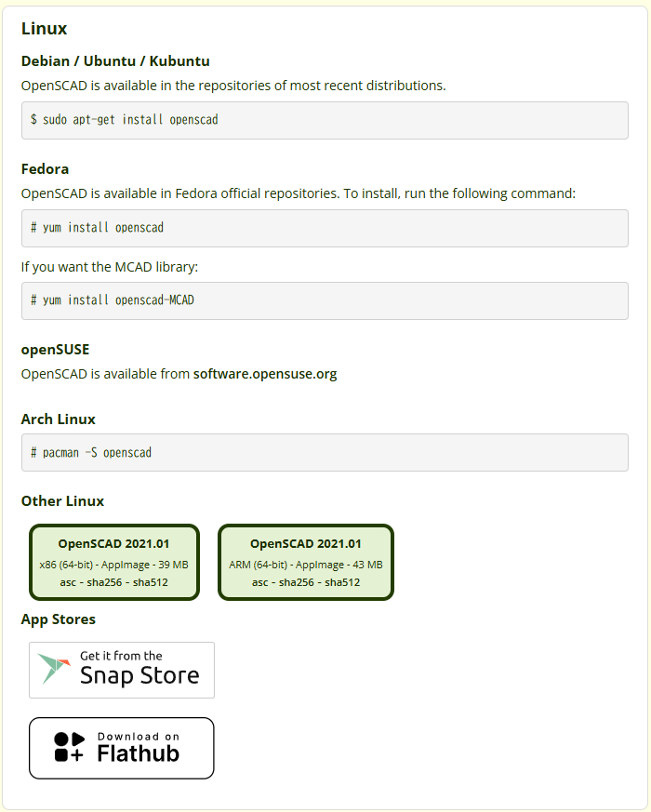This screenshot has height=812, width=651.
Task: Click the Other Linux heading
Action: coord(62,501)
